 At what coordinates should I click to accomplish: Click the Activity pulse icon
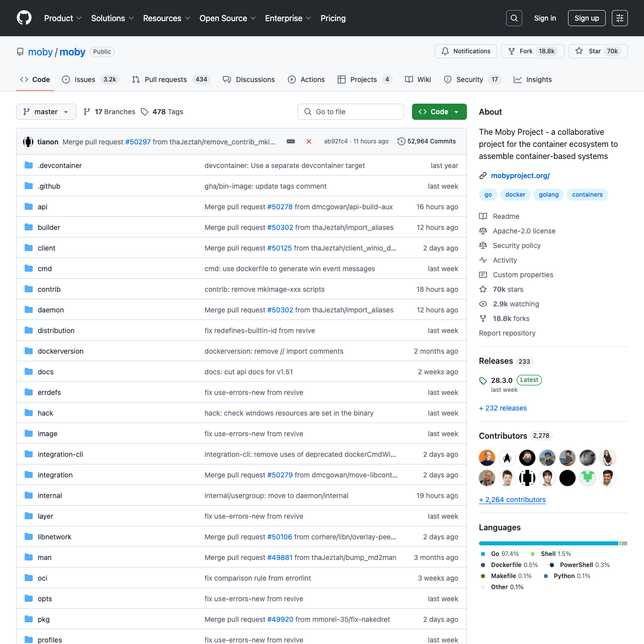click(483, 260)
